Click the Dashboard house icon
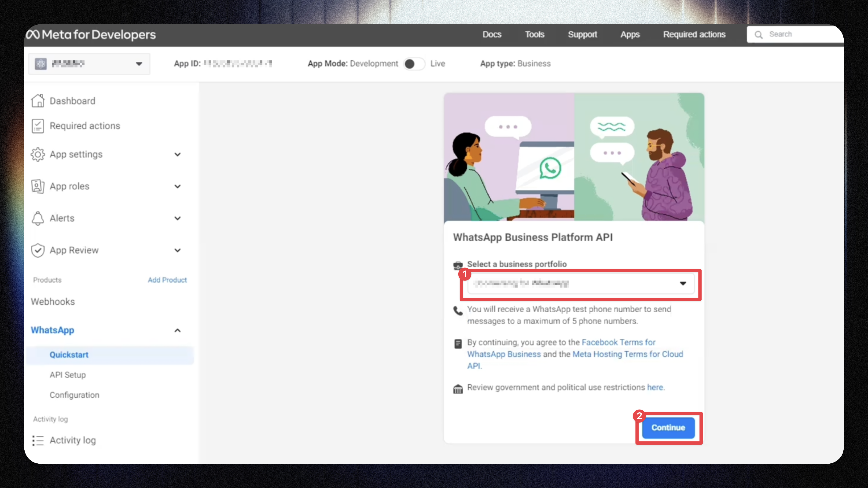868x488 pixels. [38, 101]
